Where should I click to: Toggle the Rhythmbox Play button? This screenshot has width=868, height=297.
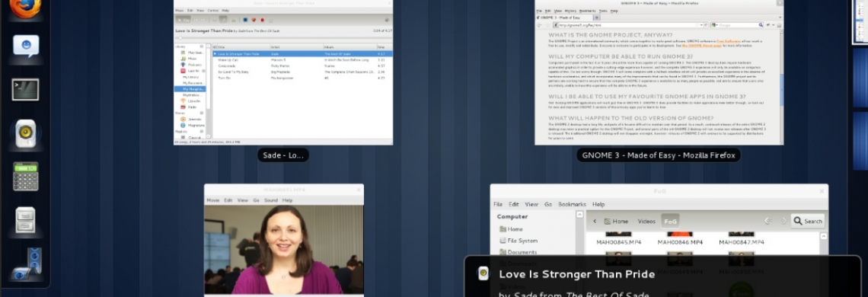coord(183,19)
